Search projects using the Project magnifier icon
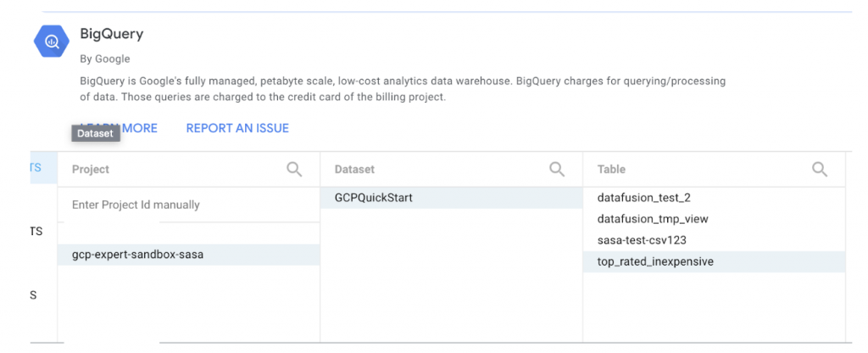This screenshot has width=868, height=353. 294,170
